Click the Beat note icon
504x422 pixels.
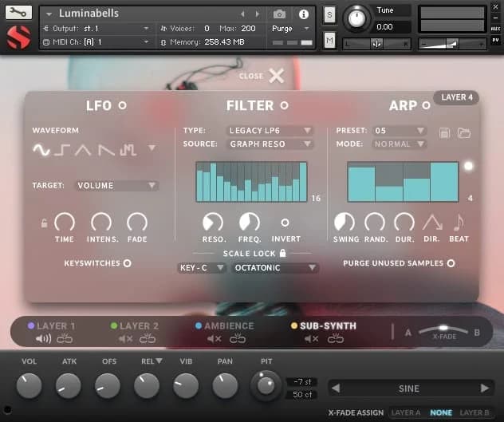click(x=459, y=223)
